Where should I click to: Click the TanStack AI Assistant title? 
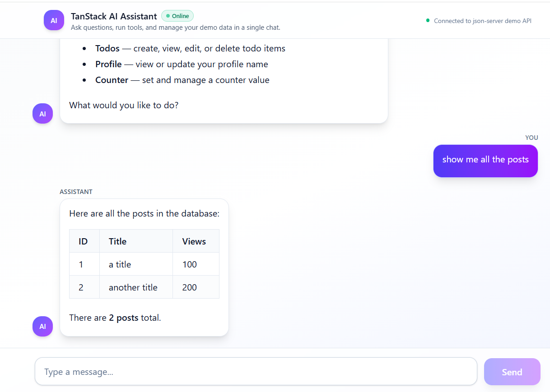(114, 16)
